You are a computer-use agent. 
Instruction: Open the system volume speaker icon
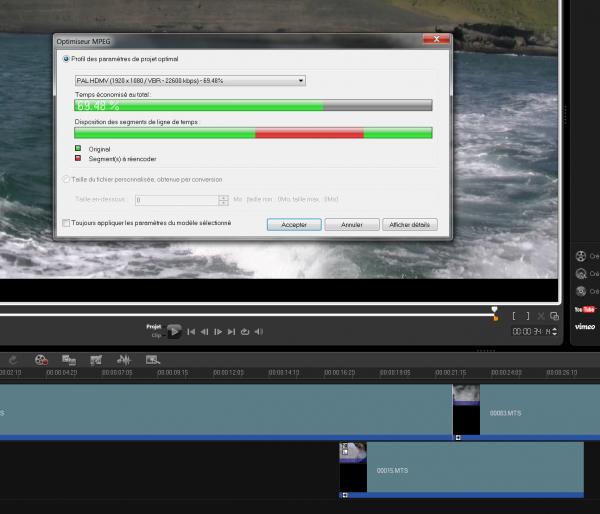coord(259,332)
